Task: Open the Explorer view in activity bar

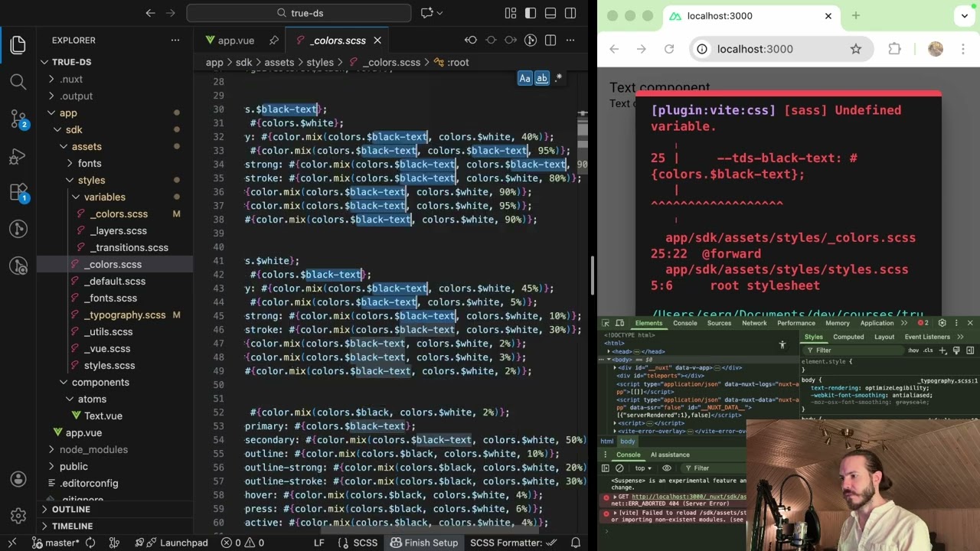Action: point(18,45)
